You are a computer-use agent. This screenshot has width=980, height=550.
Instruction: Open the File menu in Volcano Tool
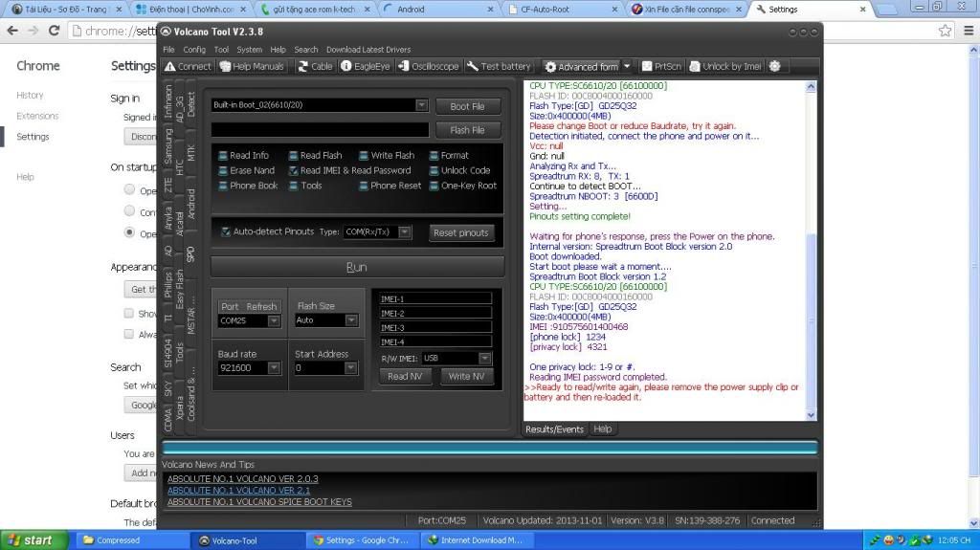click(x=168, y=50)
